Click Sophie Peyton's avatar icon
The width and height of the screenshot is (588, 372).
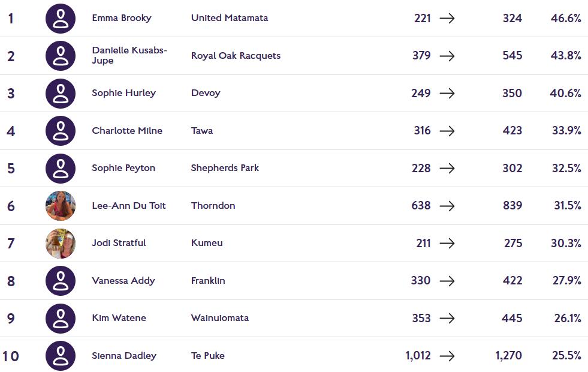[x=61, y=168]
